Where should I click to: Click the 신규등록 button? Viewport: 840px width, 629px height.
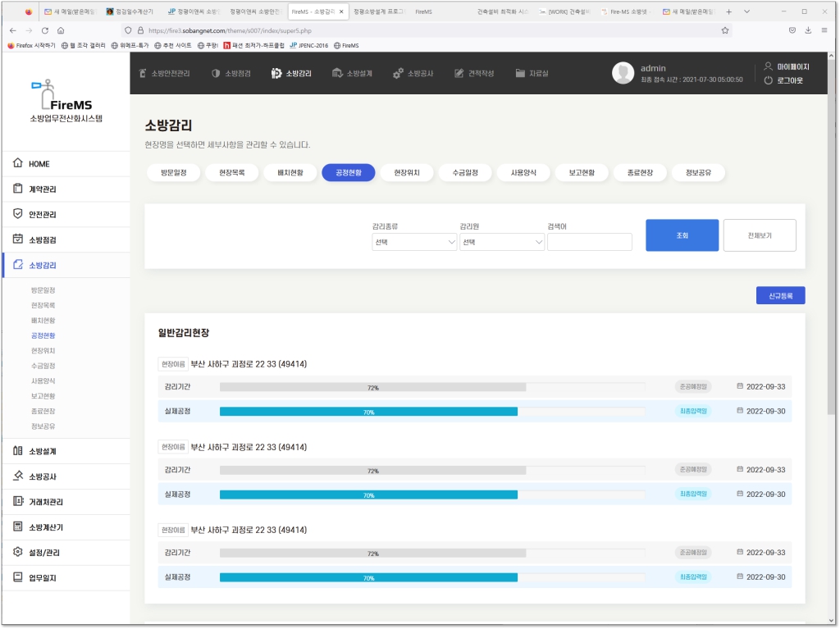click(x=780, y=295)
